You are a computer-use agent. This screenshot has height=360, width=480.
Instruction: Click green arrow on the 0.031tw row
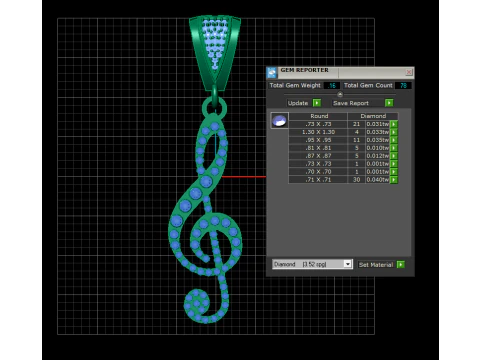[x=394, y=124]
